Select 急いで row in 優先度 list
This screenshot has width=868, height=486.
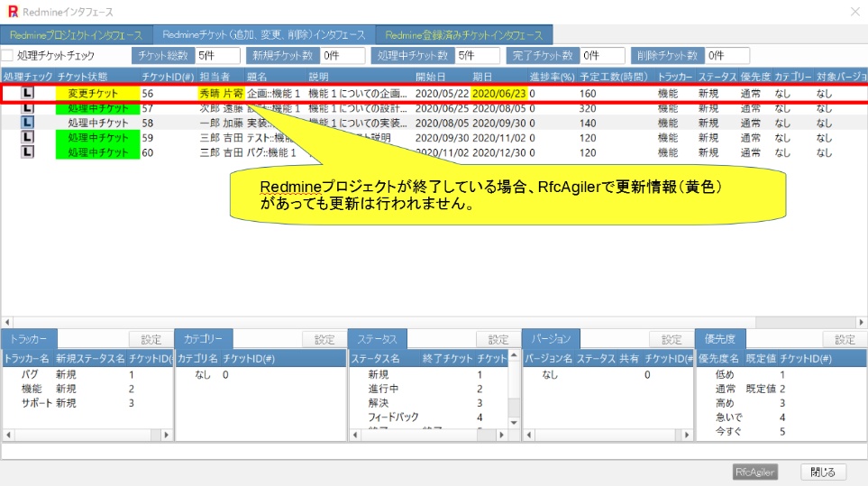(x=781, y=417)
